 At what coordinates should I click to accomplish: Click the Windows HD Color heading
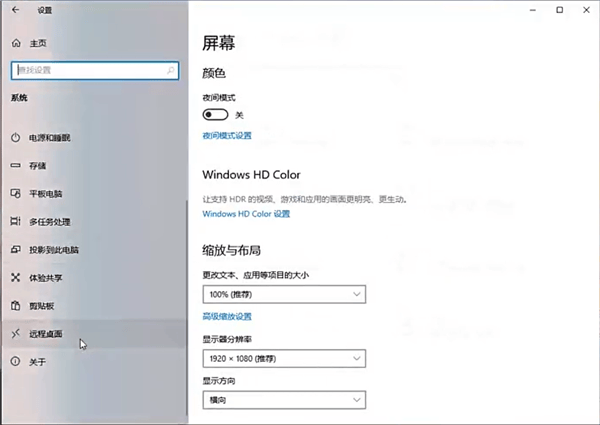click(x=251, y=175)
